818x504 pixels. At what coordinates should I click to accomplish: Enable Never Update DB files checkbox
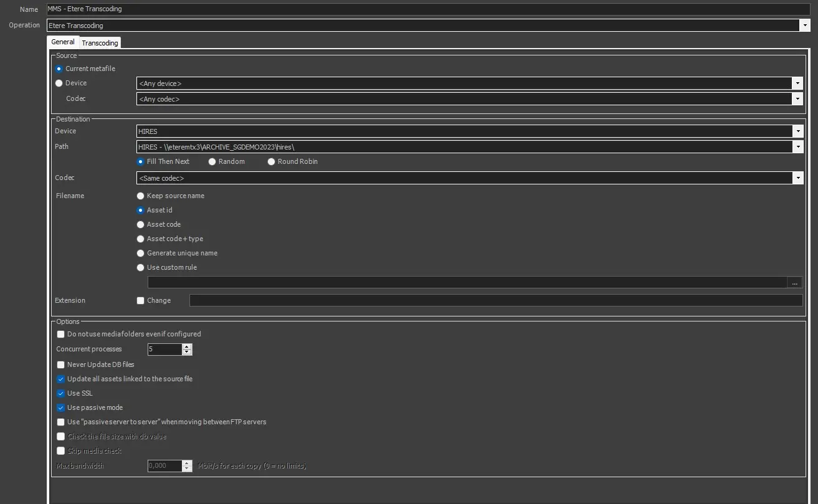point(61,365)
